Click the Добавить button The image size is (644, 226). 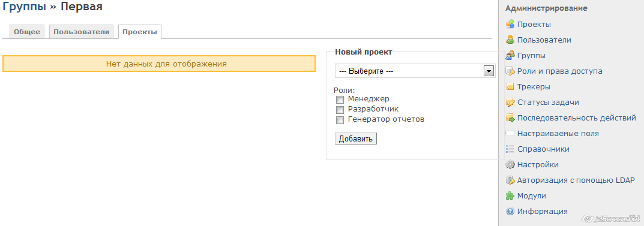click(x=356, y=138)
